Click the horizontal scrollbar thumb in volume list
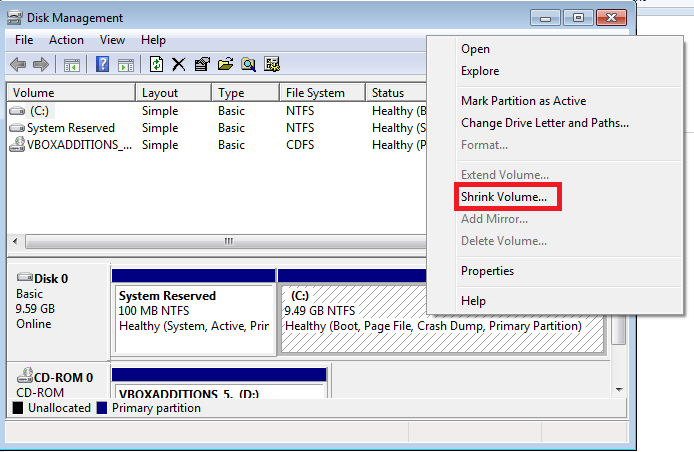The height and width of the screenshot is (452, 694). point(228,241)
